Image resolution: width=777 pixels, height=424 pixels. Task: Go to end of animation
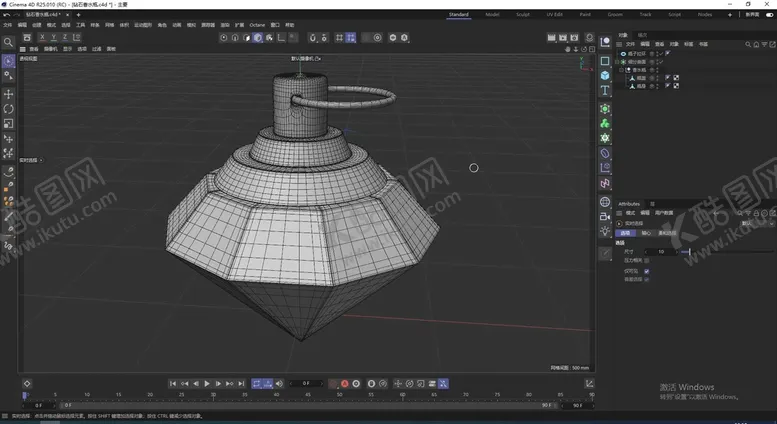pyautogui.click(x=241, y=383)
